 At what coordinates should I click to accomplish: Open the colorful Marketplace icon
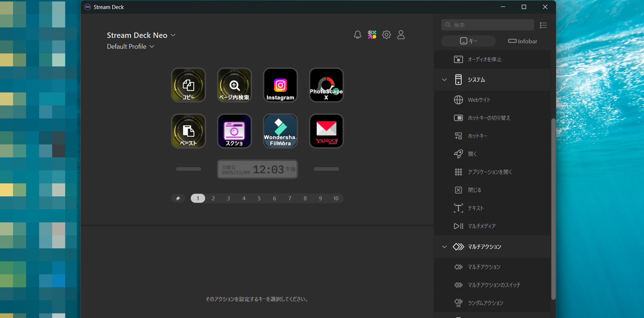[x=372, y=35]
